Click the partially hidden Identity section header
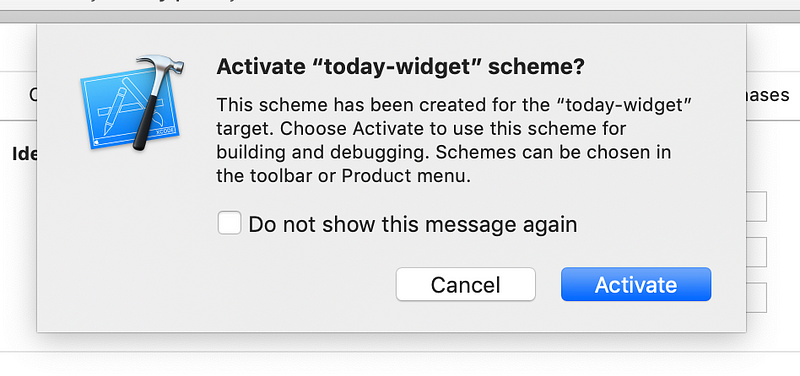 pyautogui.click(x=24, y=154)
